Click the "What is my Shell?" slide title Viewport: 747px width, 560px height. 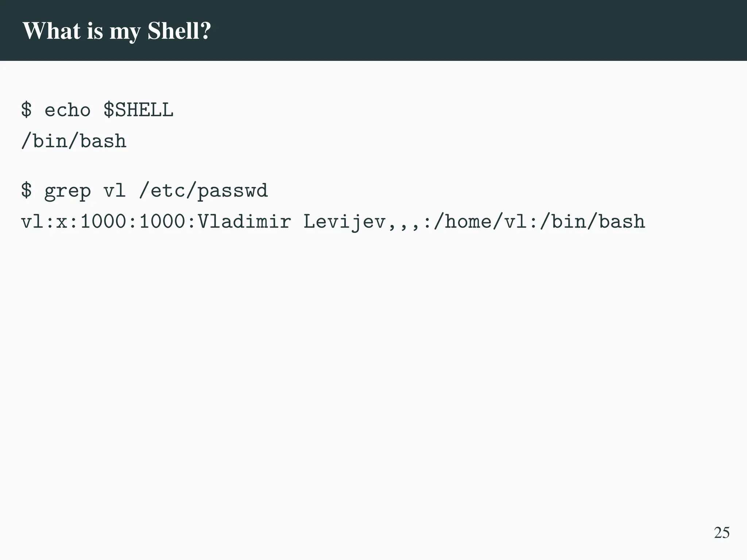pyautogui.click(x=117, y=31)
